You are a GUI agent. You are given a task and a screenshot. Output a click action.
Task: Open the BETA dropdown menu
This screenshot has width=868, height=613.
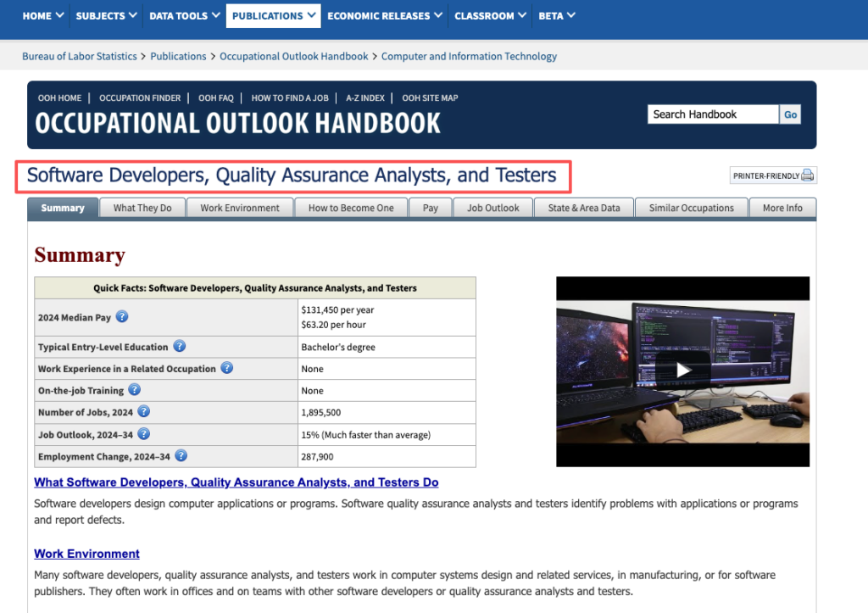pyautogui.click(x=556, y=15)
